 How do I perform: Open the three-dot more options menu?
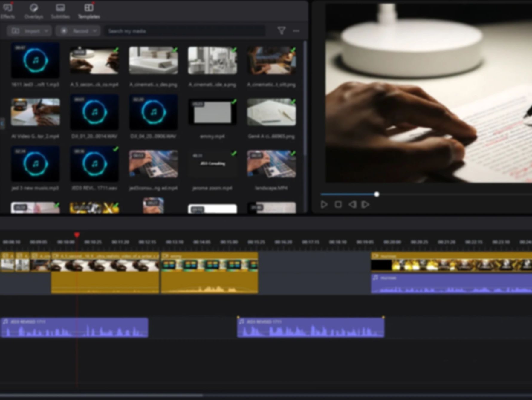click(x=296, y=31)
